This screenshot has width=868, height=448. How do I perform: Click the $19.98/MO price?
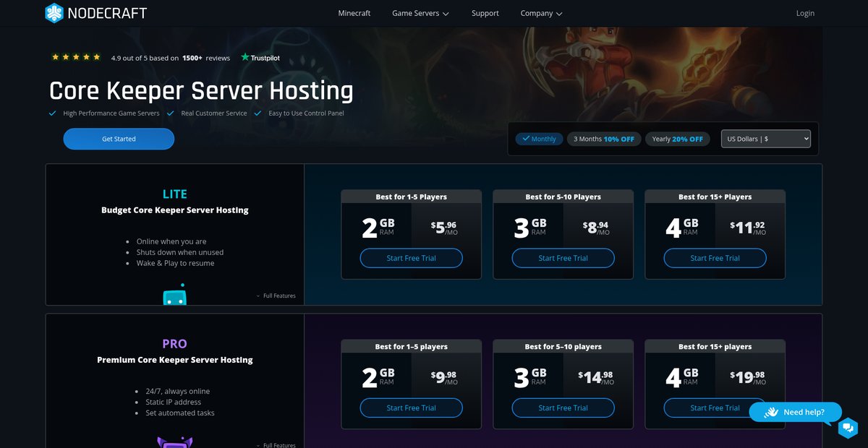pyautogui.click(x=748, y=377)
